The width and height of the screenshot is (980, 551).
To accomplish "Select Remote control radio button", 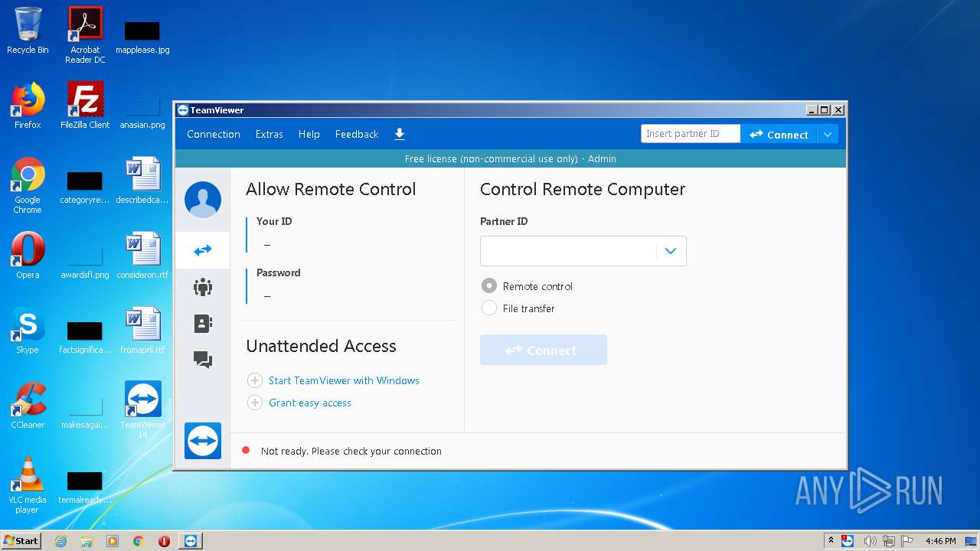I will pyautogui.click(x=489, y=285).
